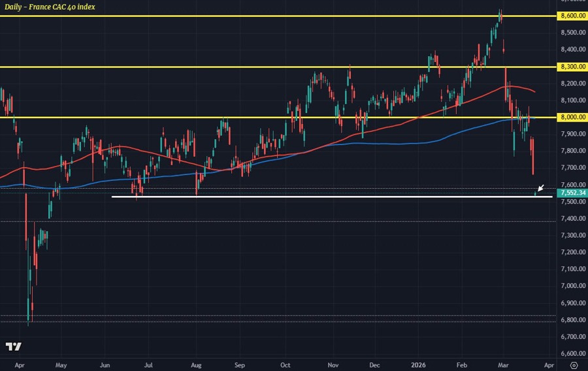Click the 6,600.00 price axis value
The height and width of the screenshot is (371, 588).
tap(573, 353)
